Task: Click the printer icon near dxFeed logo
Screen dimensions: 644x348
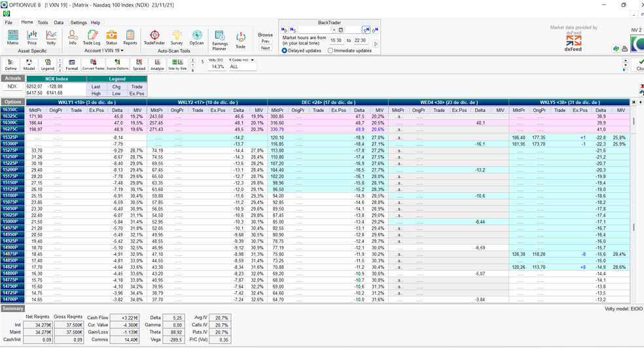Action: 625,48
